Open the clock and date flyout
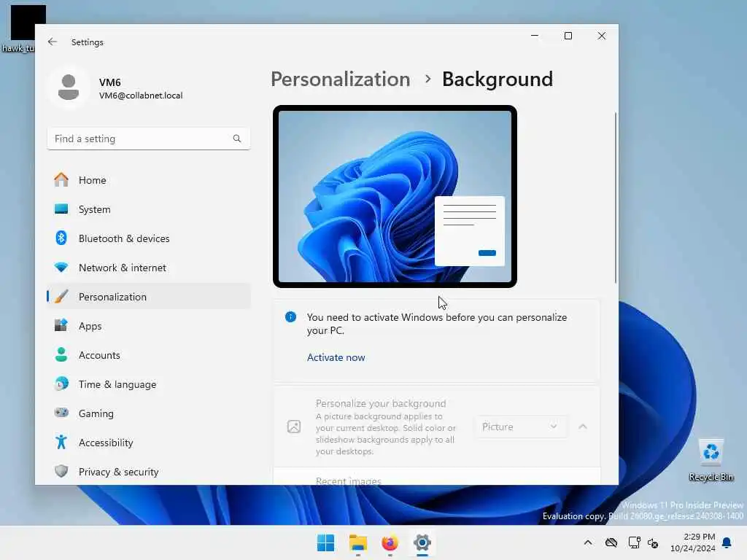This screenshot has width=747, height=560. 693,542
